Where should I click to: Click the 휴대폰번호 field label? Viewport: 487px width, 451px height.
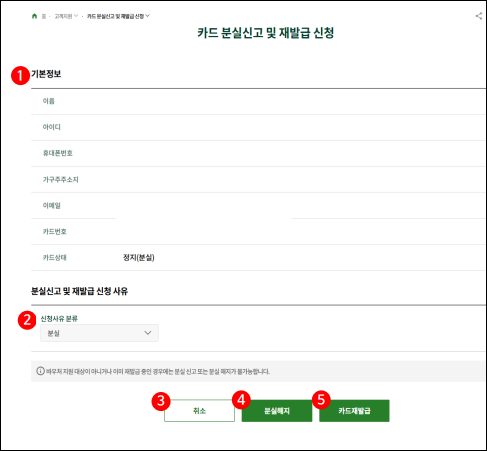[x=58, y=153]
